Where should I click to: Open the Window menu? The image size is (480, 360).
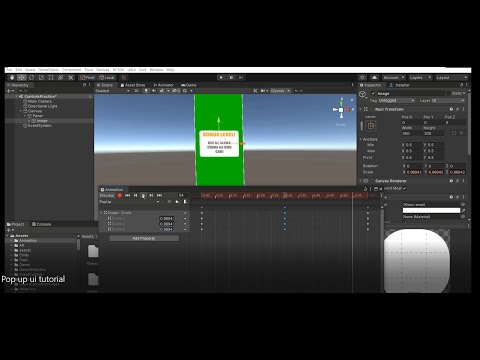(x=156, y=70)
